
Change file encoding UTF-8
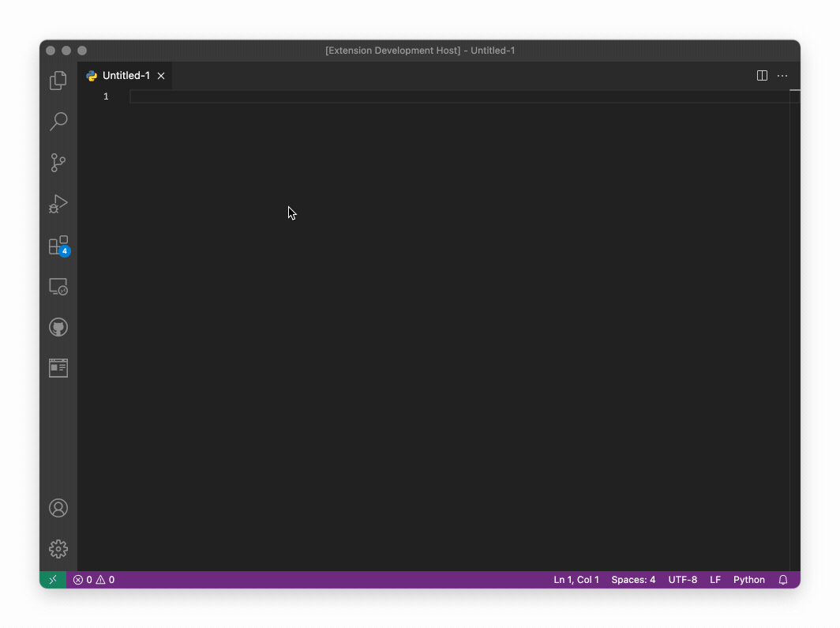tap(682, 580)
